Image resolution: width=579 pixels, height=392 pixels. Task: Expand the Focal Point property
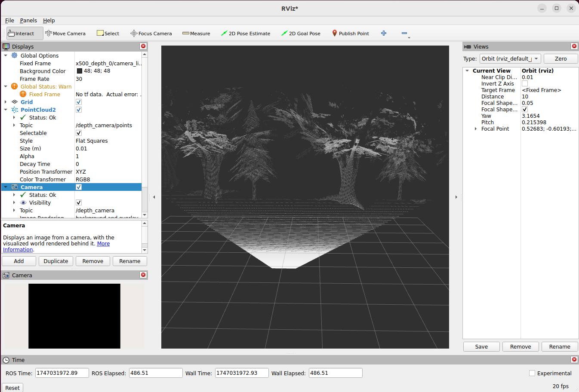[475, 129]
